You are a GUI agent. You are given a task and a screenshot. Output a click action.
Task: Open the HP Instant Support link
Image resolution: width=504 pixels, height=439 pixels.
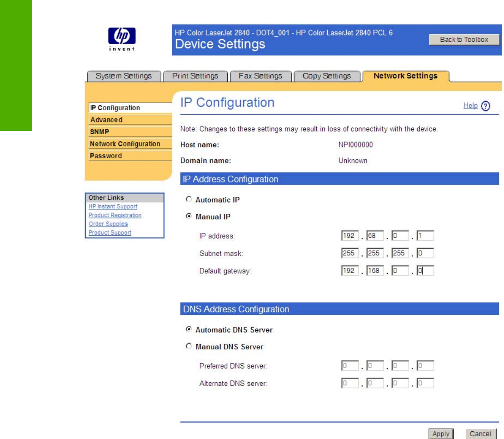coord(113,207)
